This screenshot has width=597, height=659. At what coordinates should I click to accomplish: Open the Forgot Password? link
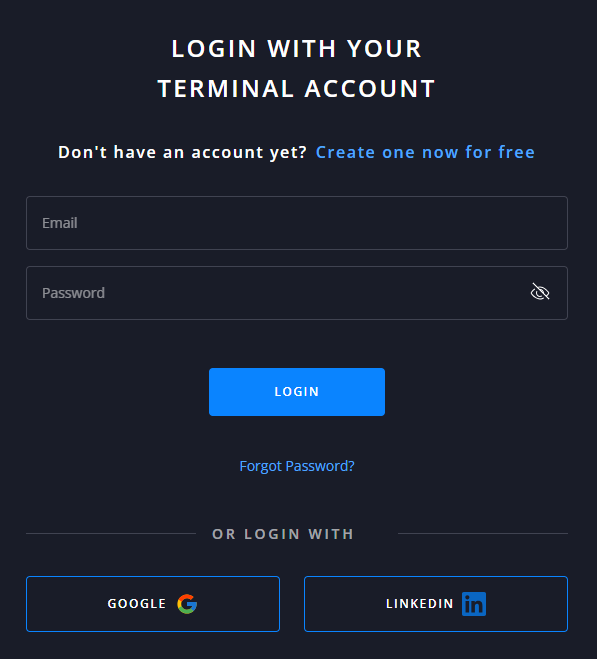click(x=297, y=466)
